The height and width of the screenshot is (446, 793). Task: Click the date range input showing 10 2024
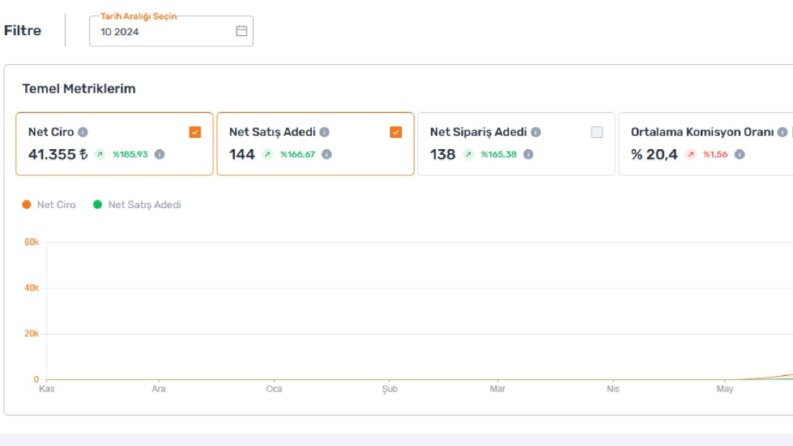[x=171, y=31]
